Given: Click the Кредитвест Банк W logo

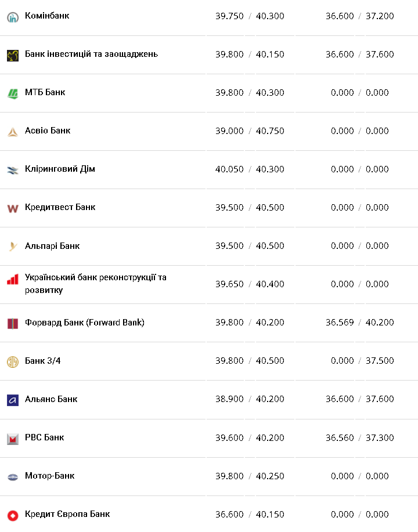Looking at the screenshot, I should [x=13, y=208].
